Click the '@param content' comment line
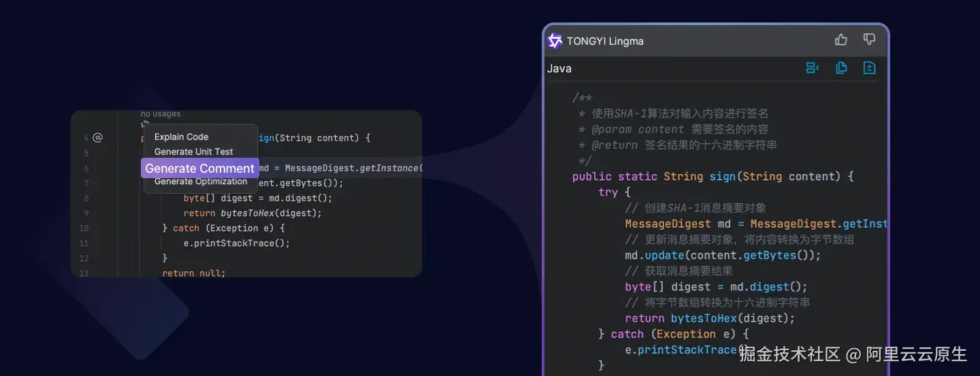Image resolution: width=980 pixels, height=376 pixels. click(673, 129)
